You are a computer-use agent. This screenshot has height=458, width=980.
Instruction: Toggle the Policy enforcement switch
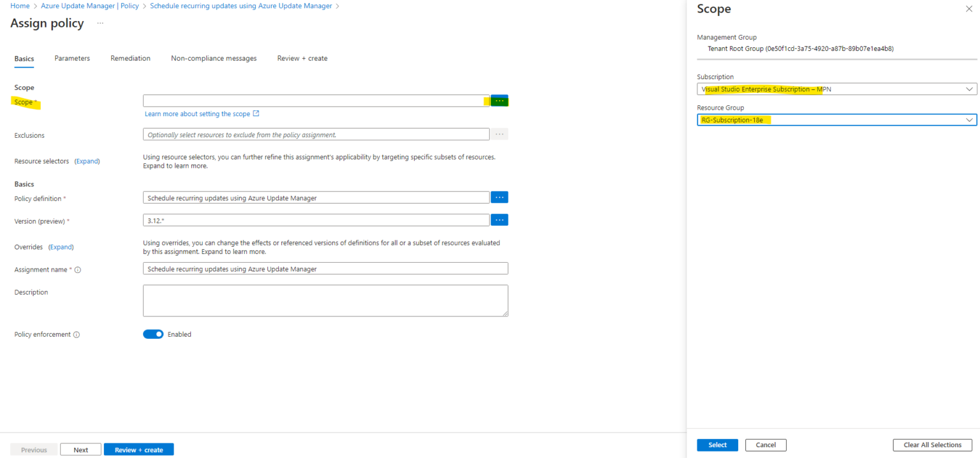pos(153,334)
